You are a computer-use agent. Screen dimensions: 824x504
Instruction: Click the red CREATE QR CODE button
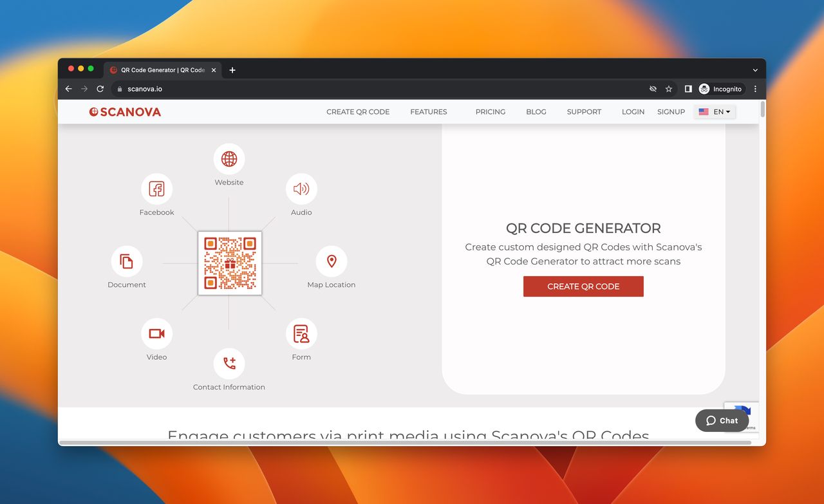coord(583,286)
